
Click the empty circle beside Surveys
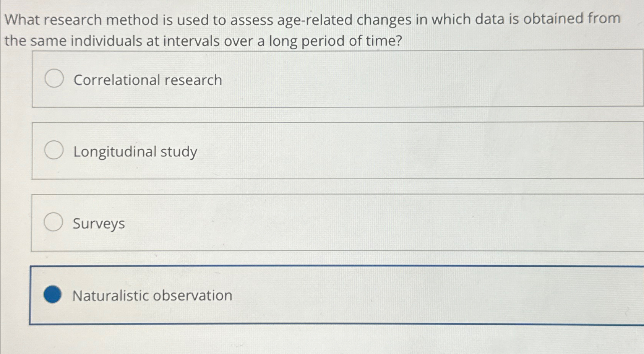click(x=54, y=222)
